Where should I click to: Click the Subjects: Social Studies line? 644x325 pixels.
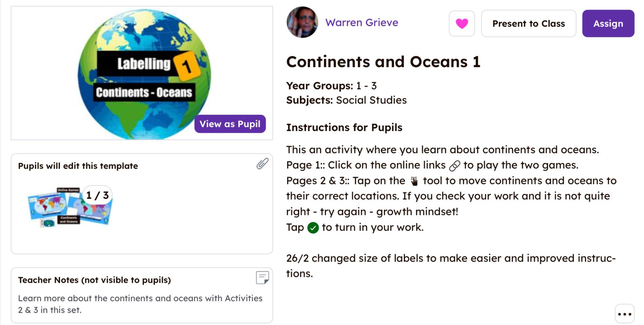coord(346,100)
